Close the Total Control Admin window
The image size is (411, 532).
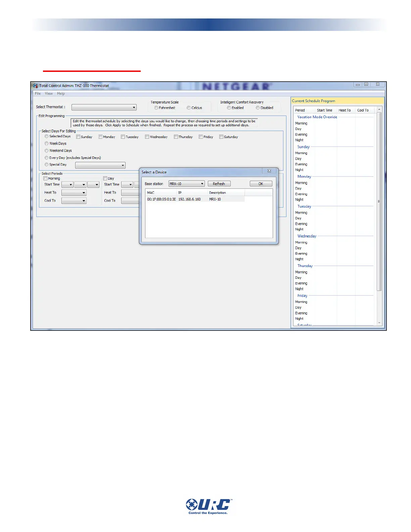click(378, 85)
